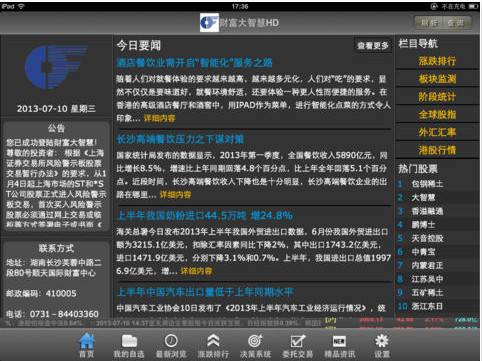
Task: Open 外汇汇率 in the 栏目导航 list
Action: (437, 132)
